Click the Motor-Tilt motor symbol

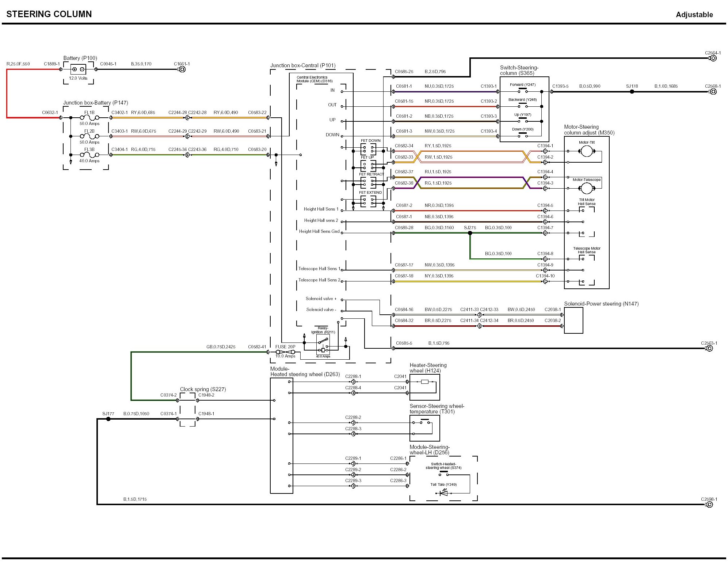[x=586, y=151]
